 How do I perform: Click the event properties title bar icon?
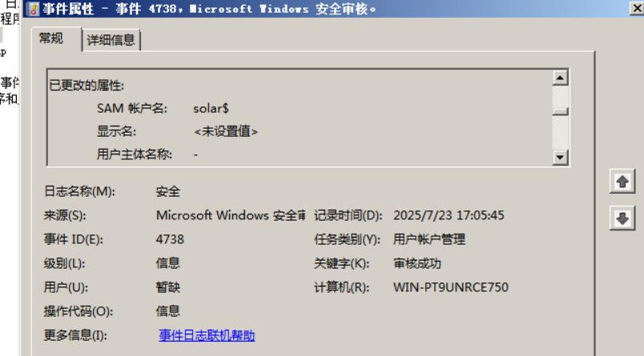pyautogui.click(x=32, y=9)
